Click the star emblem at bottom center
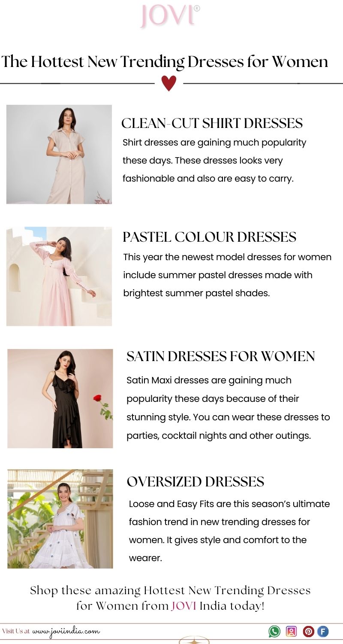 pos(194,641)
